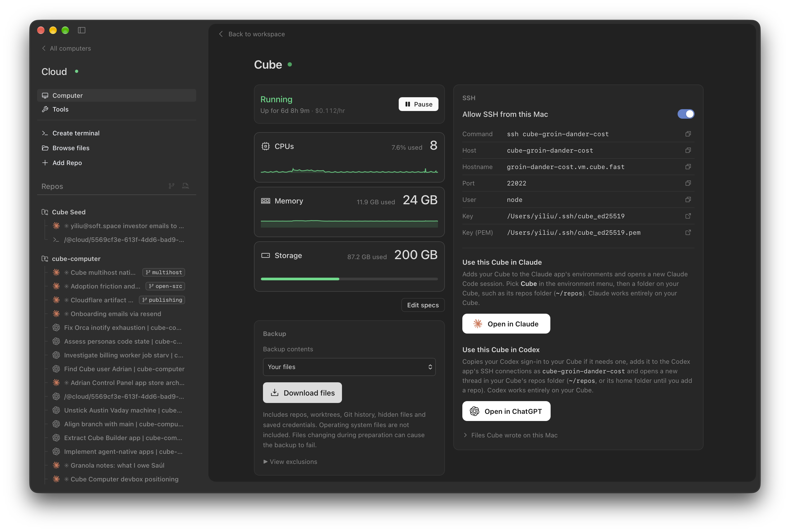Click the multihost branch tag
The height and width of the screenshot is (532, 790).
coord(164,272)
